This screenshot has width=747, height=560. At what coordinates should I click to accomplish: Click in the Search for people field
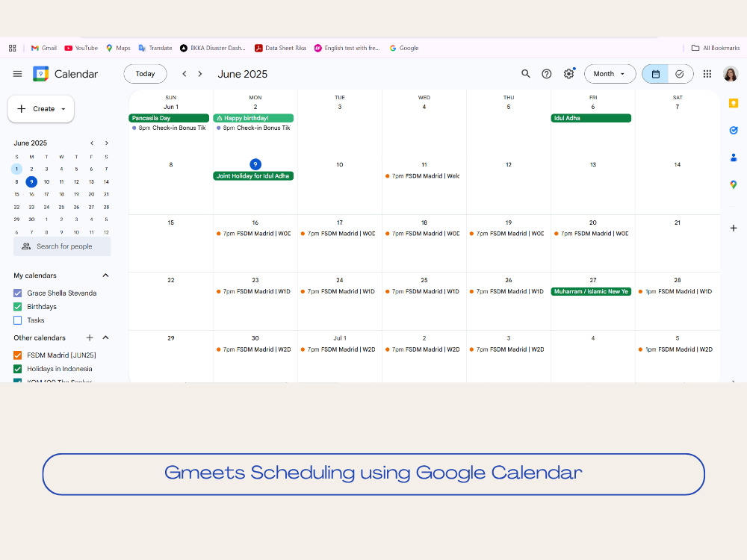tap(63, 246)
